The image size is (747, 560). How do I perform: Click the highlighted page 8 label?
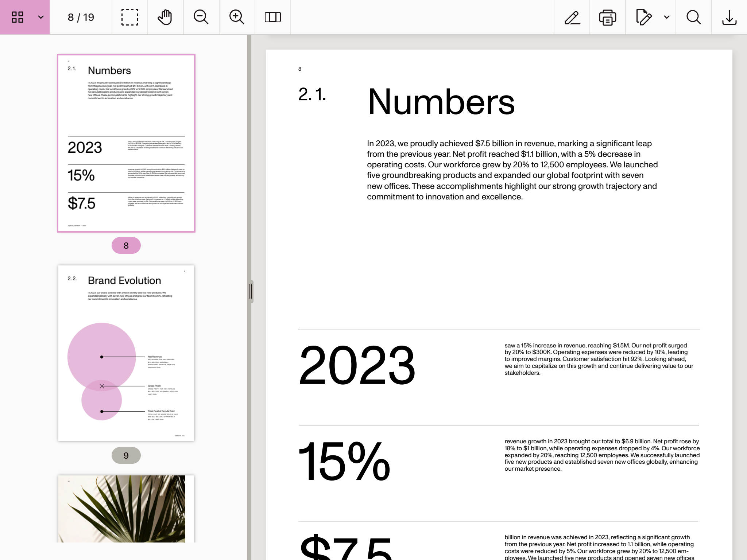pyautogui.click(x=126, y=245)
